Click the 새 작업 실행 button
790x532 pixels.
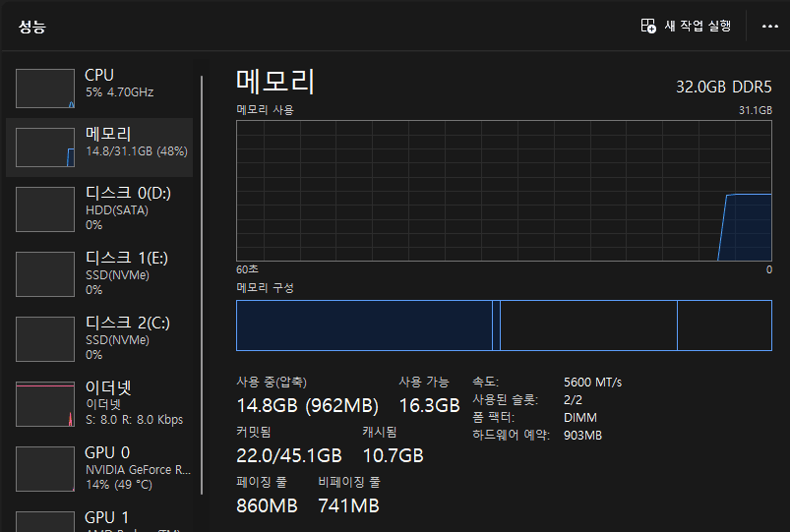coord(686,26)
